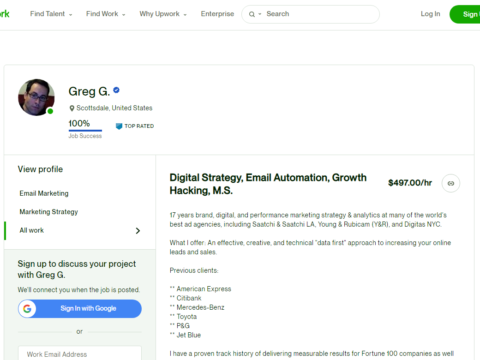Click the blue verified badge icon
Screen dimensions: 480x360
116,90
